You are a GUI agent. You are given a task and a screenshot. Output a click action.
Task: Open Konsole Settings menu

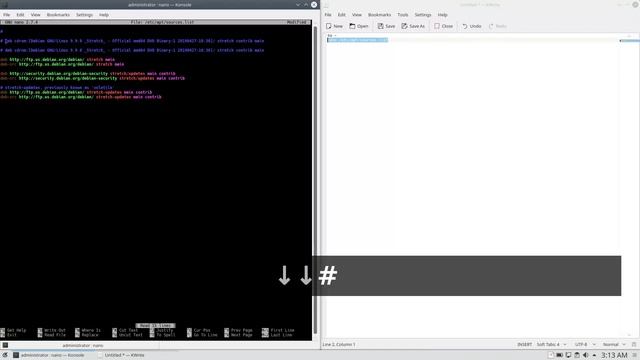pos(84,15)
